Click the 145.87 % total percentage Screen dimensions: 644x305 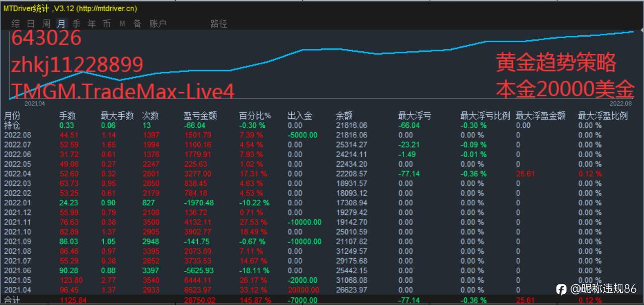255,300
